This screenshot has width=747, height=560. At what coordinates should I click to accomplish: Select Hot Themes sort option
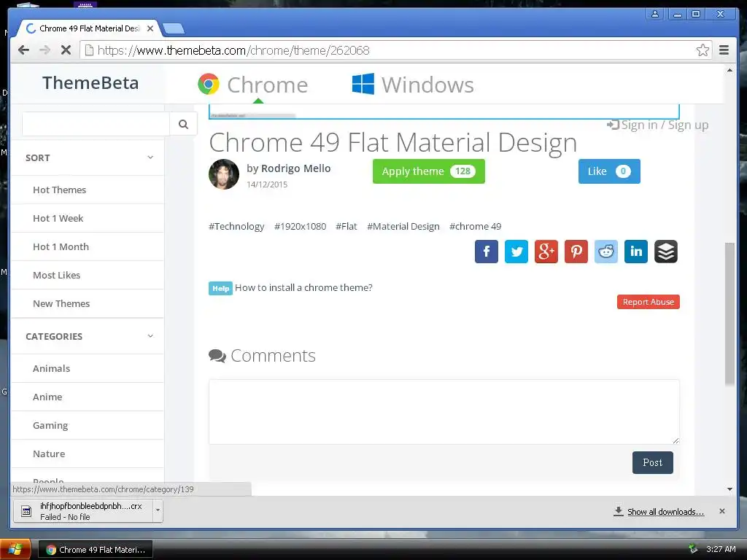[x=60, y=190]
